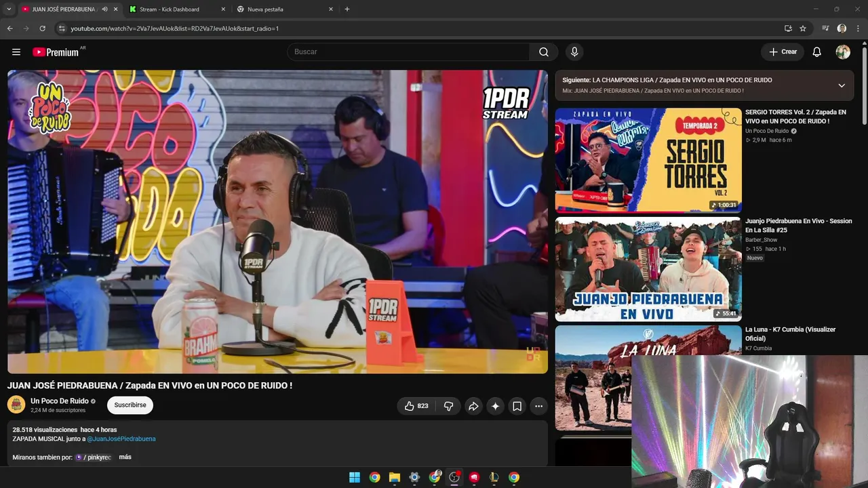Go back to the previous page

click(x=10, y=28)
